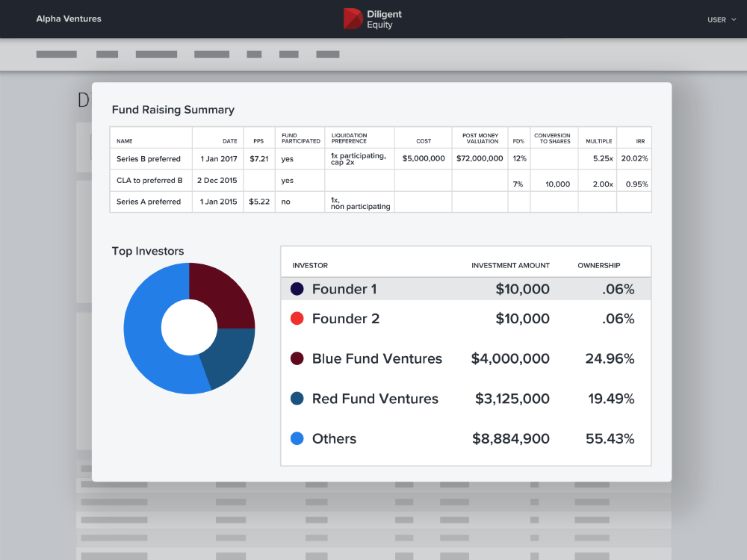This screenshot has width=747, height=560.
Task: Click the USER account icon area
Action: tap(719, 20)
